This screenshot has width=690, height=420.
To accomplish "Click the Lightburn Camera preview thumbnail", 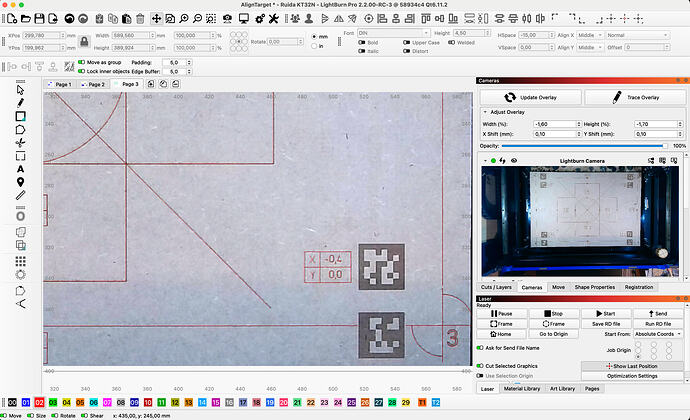I will coord(580,221).
